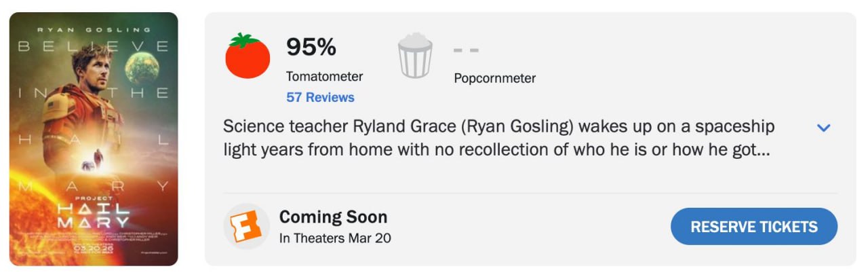Select the Tomatometer label text

coord(324,77)
